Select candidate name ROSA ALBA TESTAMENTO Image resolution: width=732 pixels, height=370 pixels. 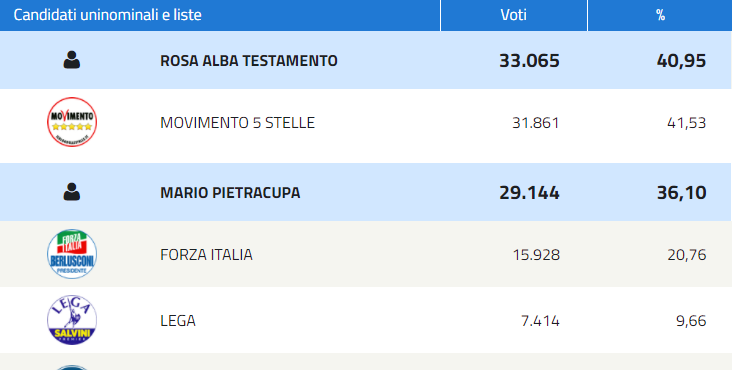249,61
